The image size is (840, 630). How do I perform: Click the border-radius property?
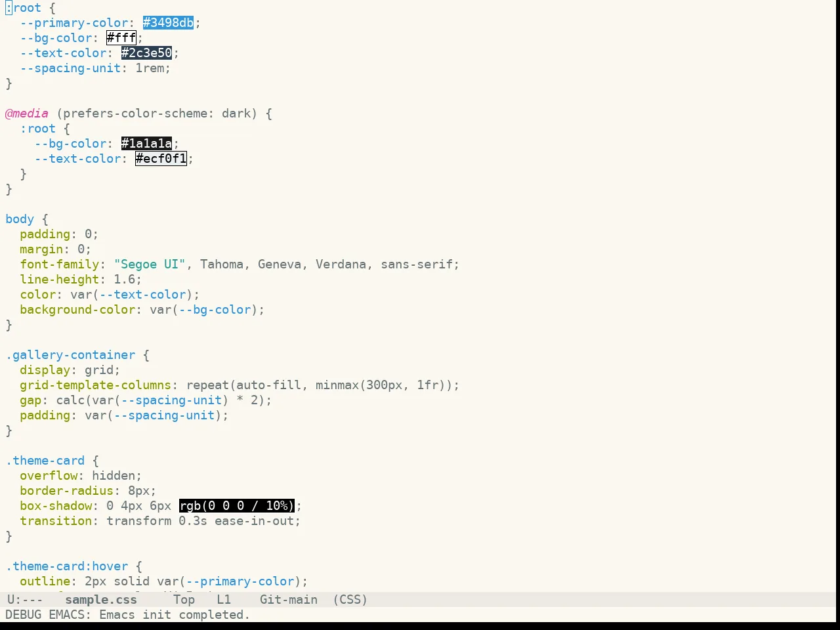[x=67, y=491]
